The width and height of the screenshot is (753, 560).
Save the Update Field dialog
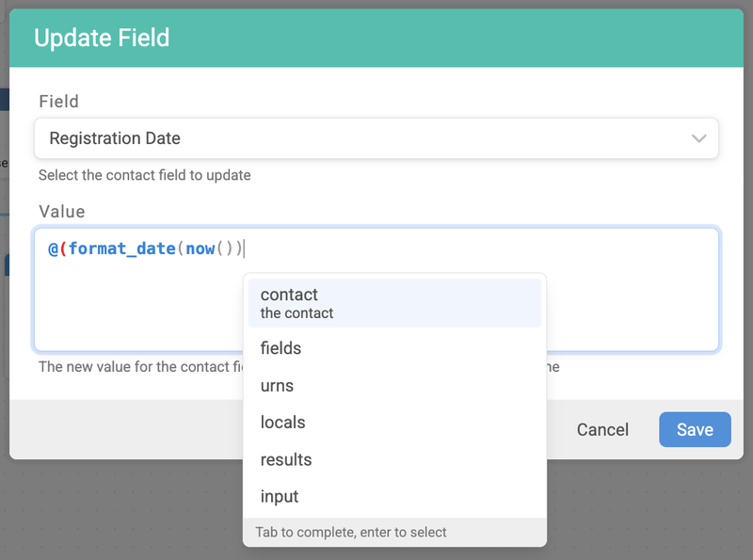[x=695, y=429]
